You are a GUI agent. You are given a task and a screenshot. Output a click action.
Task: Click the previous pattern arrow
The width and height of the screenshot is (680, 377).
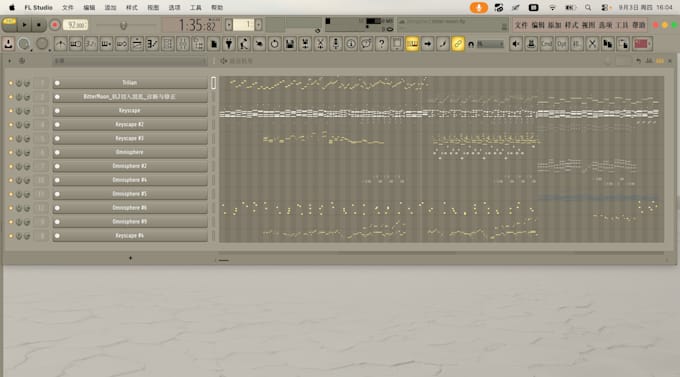pyautogui.click(x=229, y=25)
